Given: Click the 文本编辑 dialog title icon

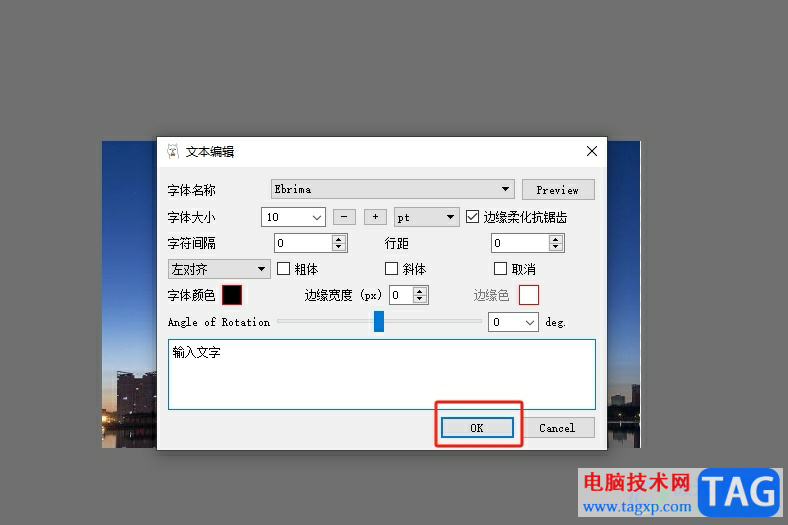Looking at the screenshot, I should (173, 151).
